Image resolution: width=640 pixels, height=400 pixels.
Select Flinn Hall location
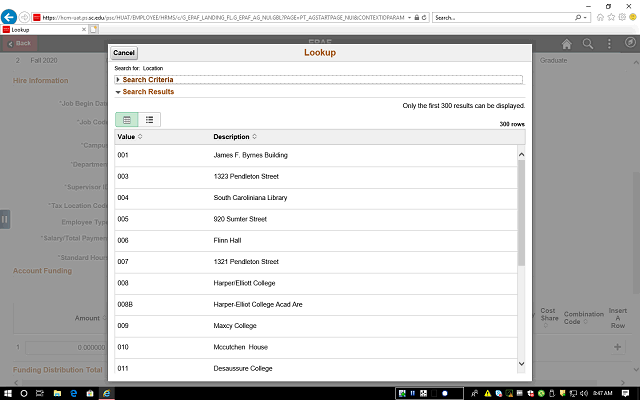(x=316, y=240)
